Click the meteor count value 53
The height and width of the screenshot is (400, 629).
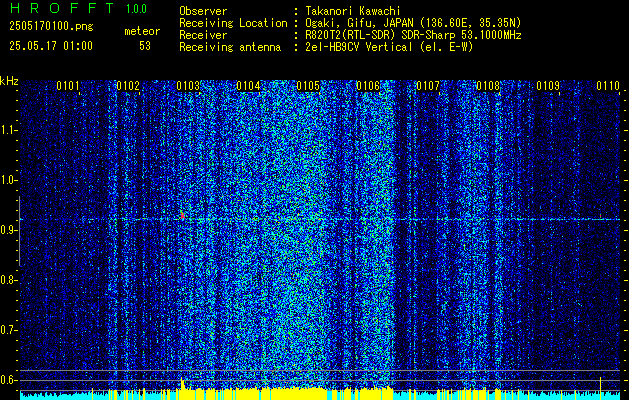(145, 46)
